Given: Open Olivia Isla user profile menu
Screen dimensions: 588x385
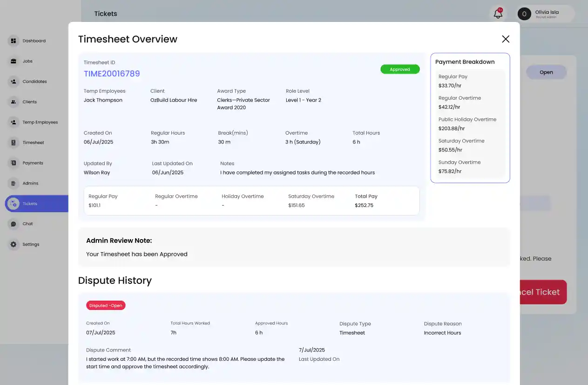Looking at the screenshot, I should (x=546, y=14).
